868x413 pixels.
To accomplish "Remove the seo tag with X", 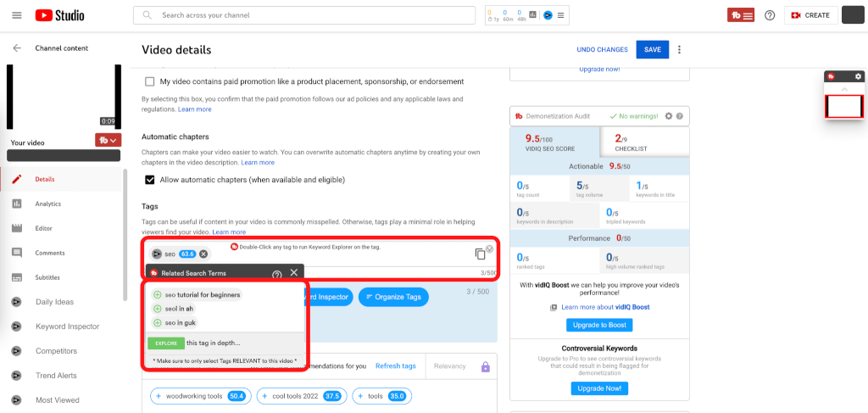I will [x=203, y=254].
